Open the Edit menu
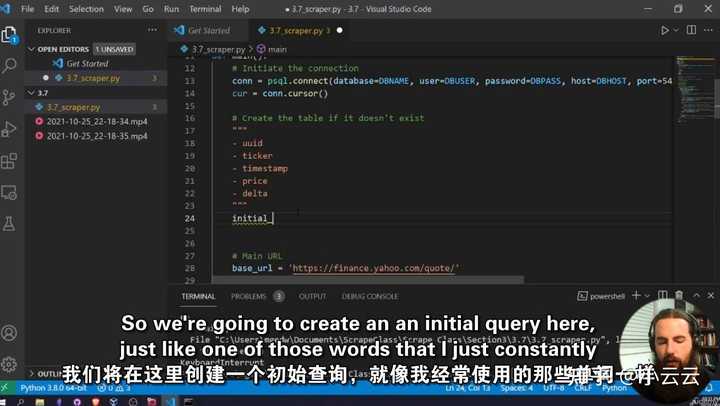720x406 pixels. 51,9
